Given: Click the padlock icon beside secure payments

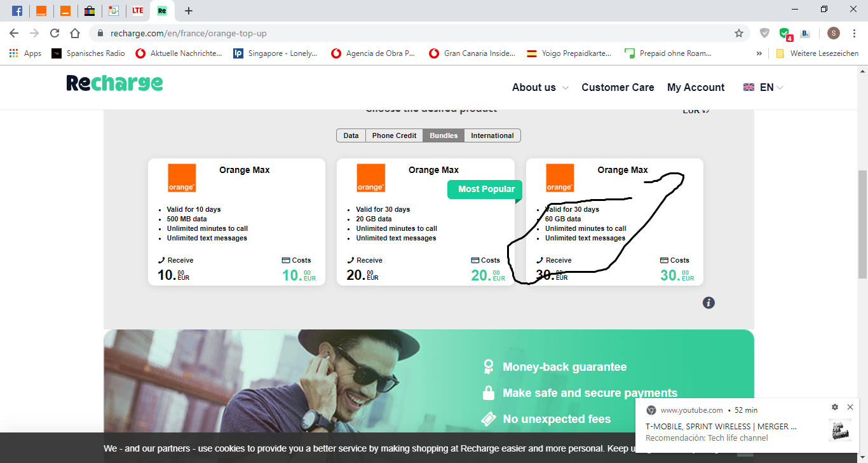Looking at the screenshot, I should (x=488, y=393).
